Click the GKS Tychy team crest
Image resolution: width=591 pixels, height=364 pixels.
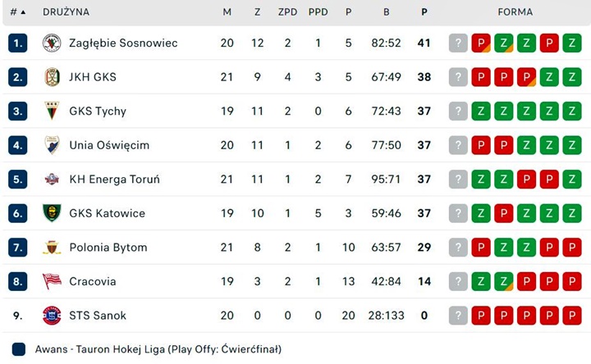pyautogui.click(x=52, y=111)
